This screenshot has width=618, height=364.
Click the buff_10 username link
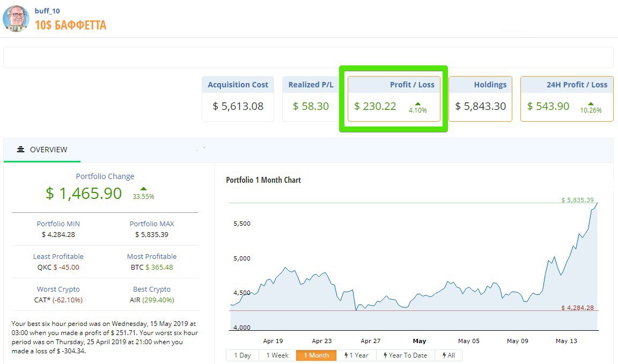(47, 11)
